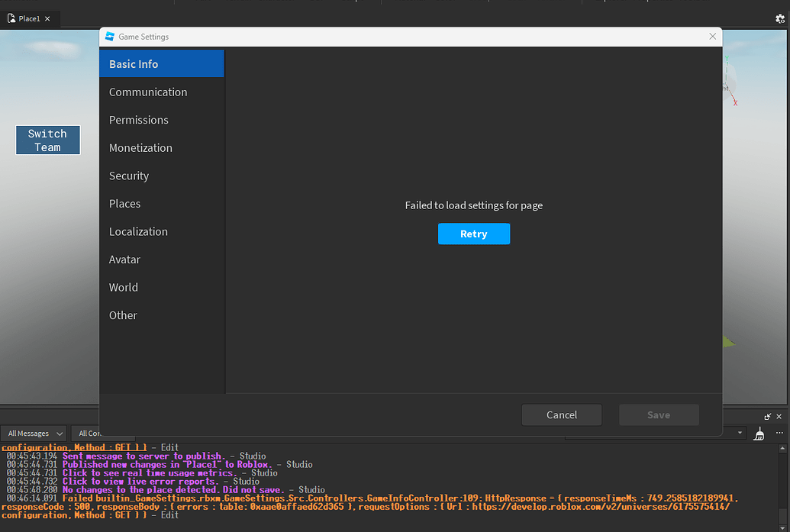The image size is (790, 532).
Task: Cancel the Game Settings dialog
Action: (x=562, y=414)
